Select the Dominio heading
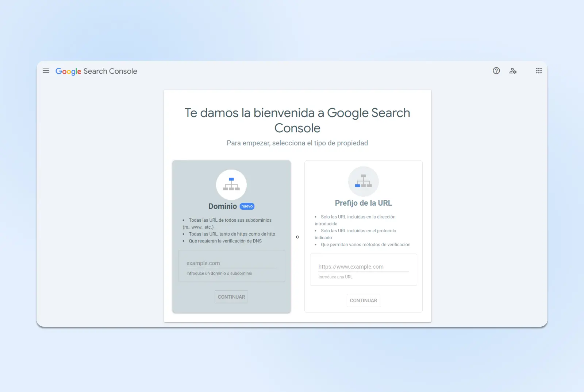584x392 pixels. pyautogui.click(x=223, y=206)
